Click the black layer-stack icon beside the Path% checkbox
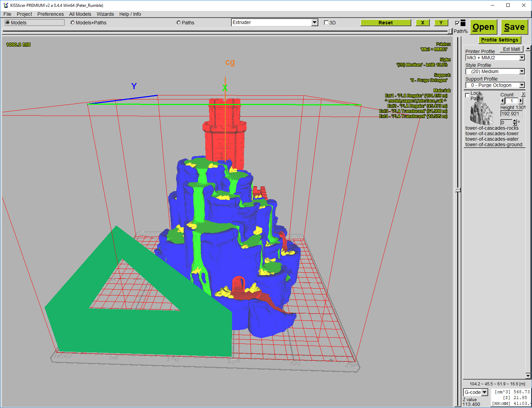The height and width of the screenshot is (408, 532). 463,23
